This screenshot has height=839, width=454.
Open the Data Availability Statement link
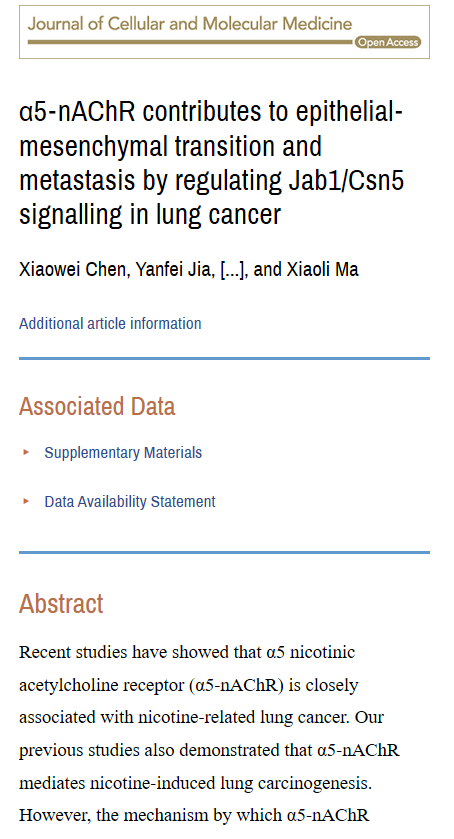click(130, 502)
